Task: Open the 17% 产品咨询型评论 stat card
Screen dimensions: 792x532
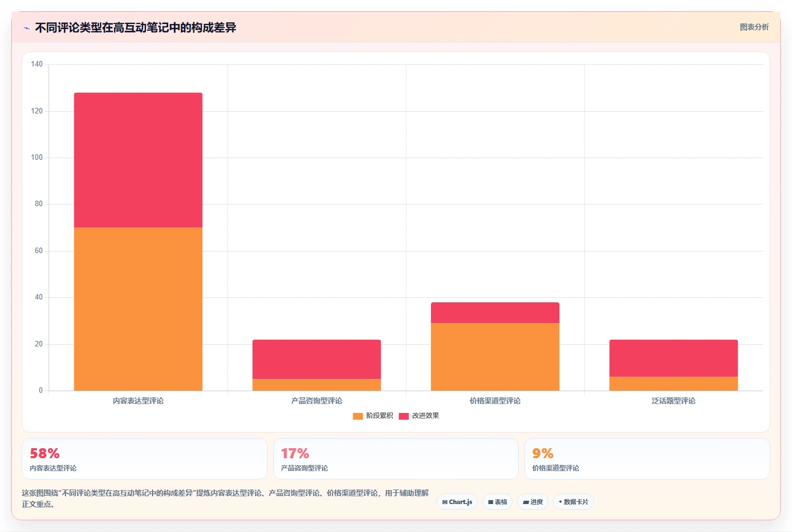Action: 396,459
